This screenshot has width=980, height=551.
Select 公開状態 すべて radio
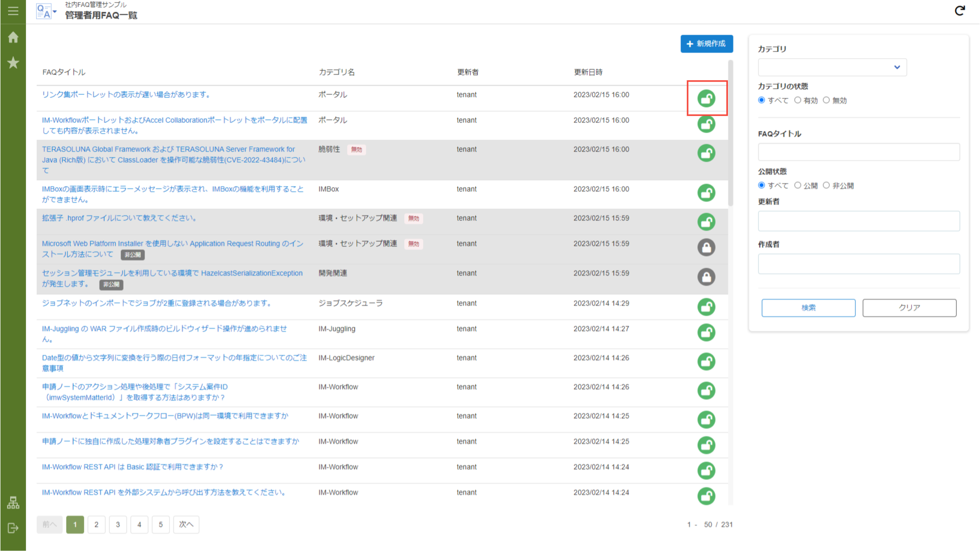tap(762, 185)
